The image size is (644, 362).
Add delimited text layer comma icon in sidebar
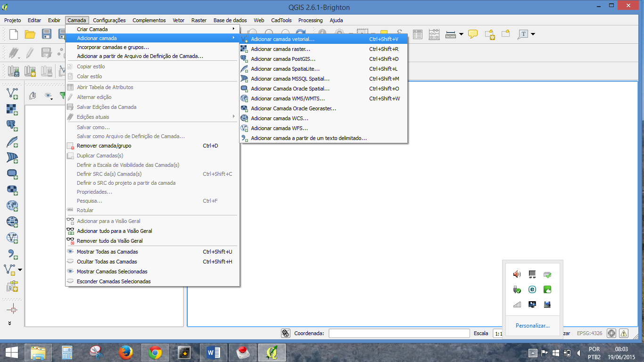(12, 254)
